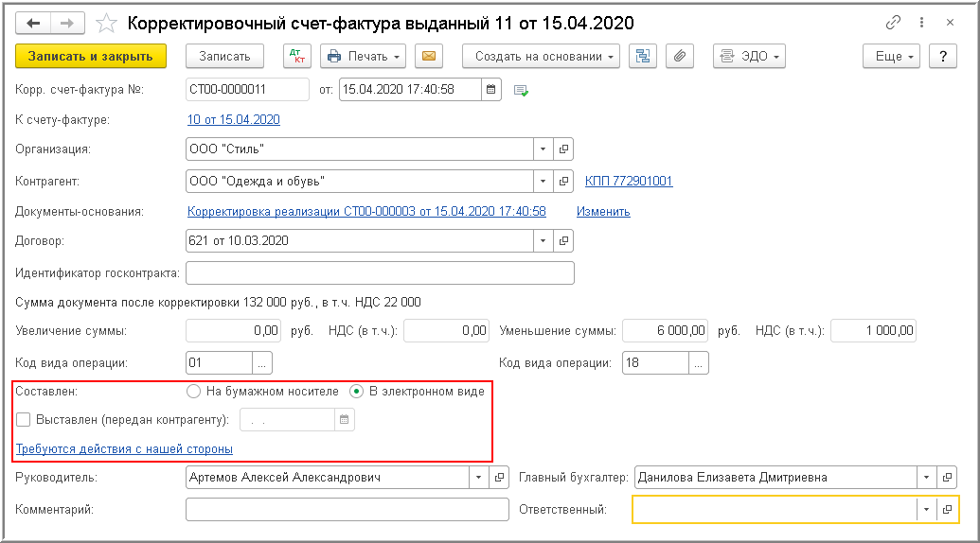This screenshot has width=980, height=543.
Task: Click the НДС 1 000,00 field
Action: click(874, 331)
